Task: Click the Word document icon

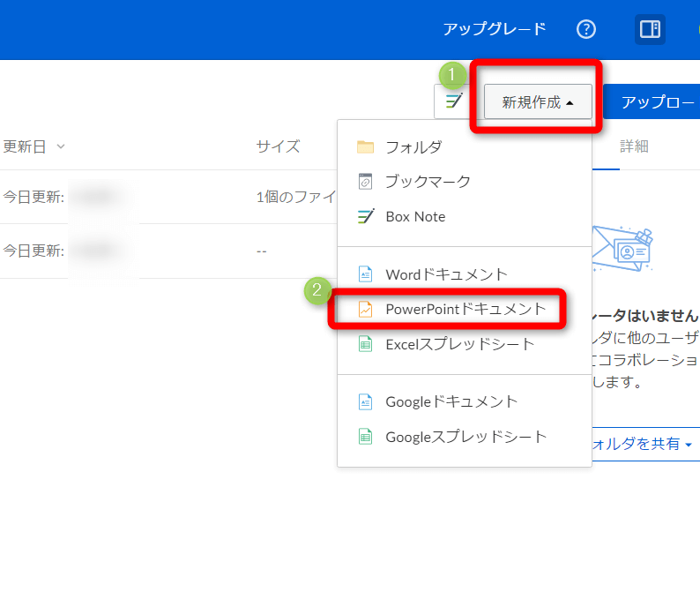Action: pos(366,274)
